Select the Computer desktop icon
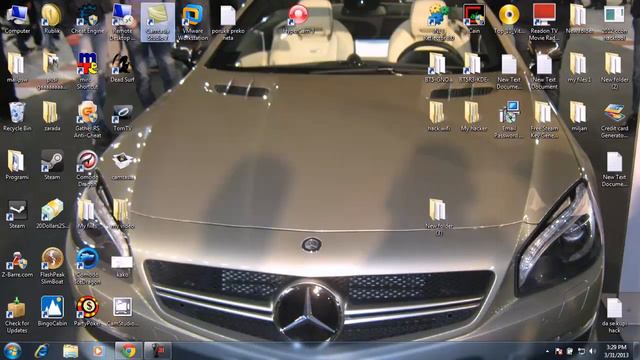 coord(17,18)
